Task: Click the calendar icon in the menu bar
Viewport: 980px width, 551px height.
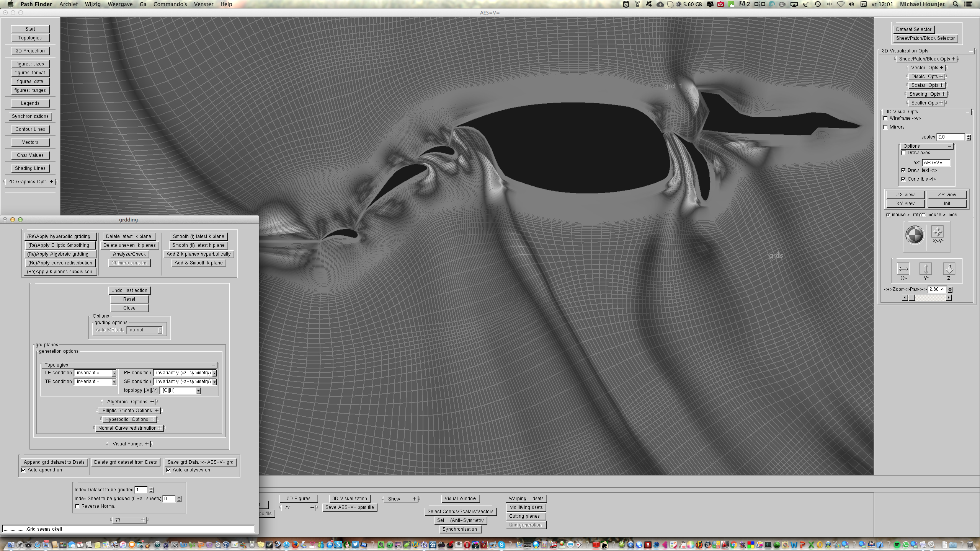Action: [x=864, y=4]
